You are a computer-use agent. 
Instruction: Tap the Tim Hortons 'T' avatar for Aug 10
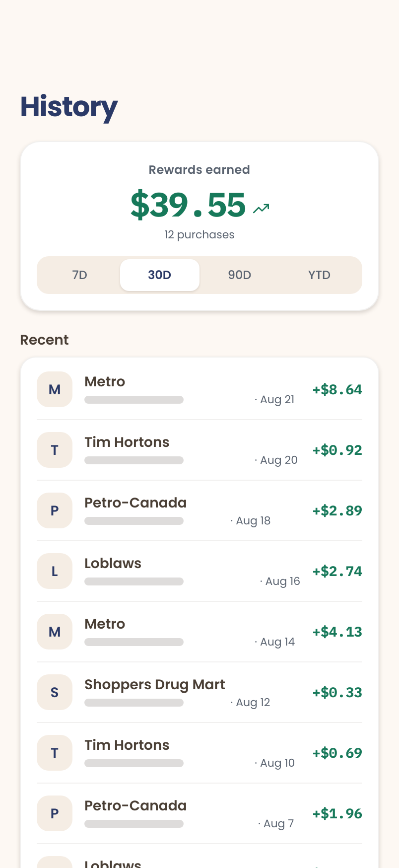[55, 753]
